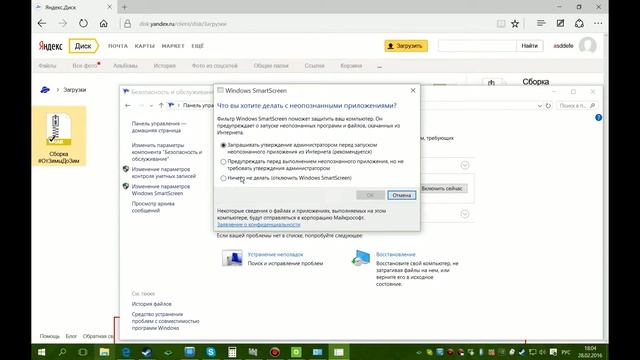Switch to the Общие папки tab
The image size is (640, 360).
pos(271,66)
